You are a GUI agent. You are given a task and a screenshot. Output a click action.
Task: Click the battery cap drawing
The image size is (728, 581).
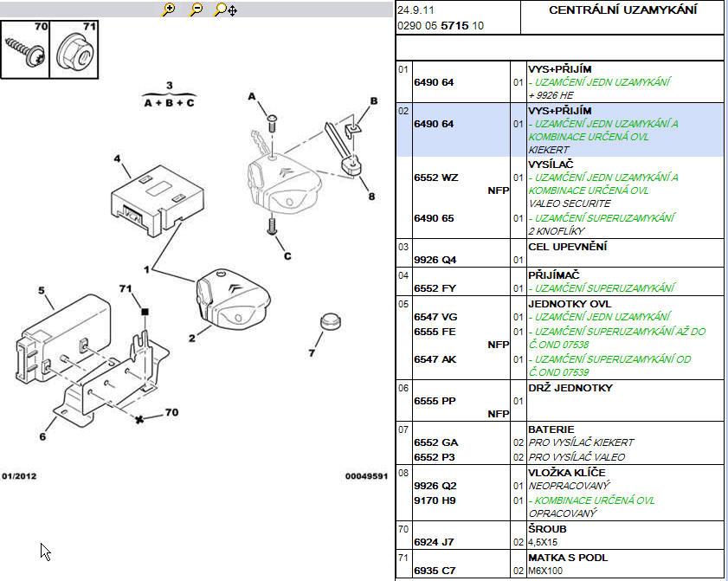pyautogui.click(x=331, y=321)
